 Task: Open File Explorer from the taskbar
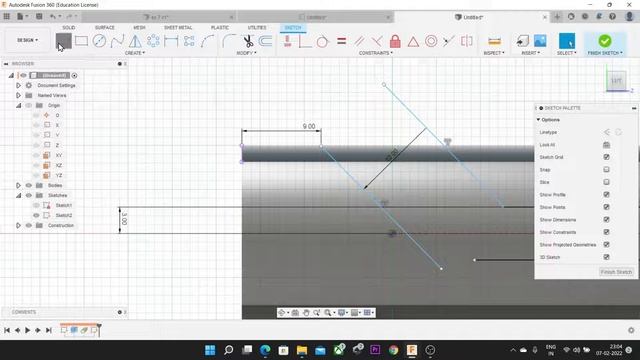tap(302, 350)
